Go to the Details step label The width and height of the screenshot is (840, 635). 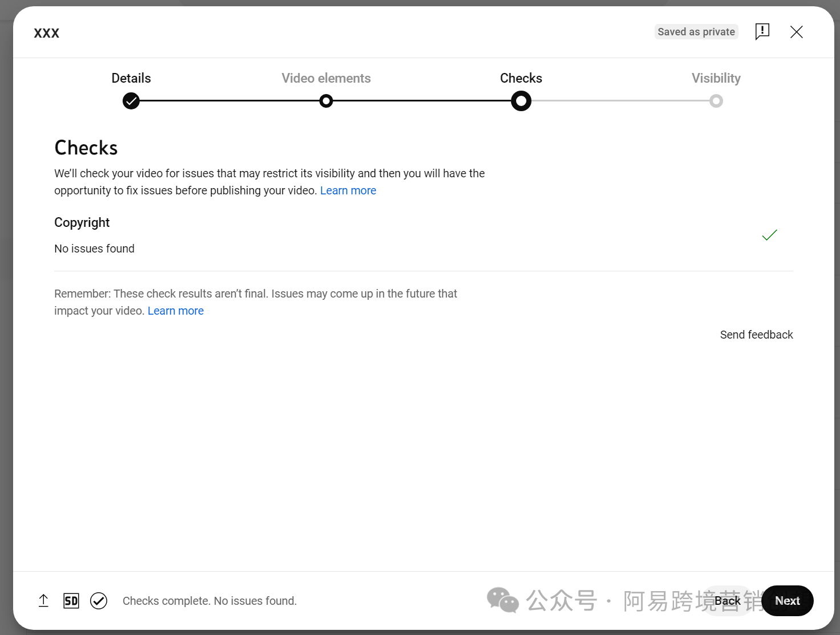coord(131,78)
